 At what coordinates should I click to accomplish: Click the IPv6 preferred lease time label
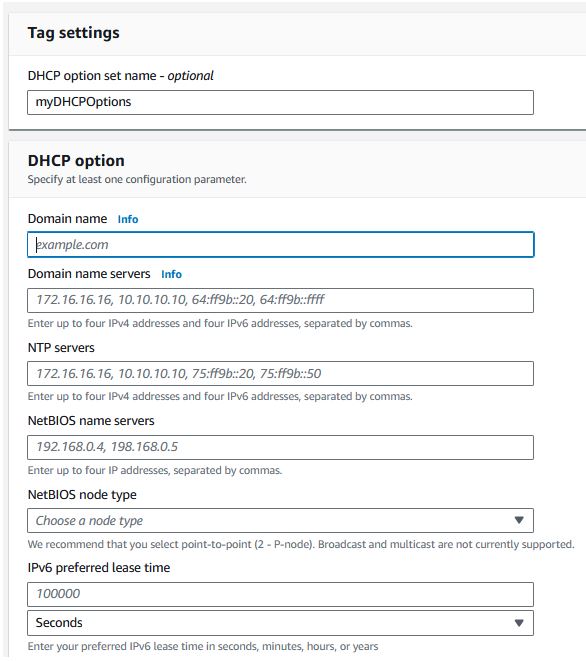[99, 568]
